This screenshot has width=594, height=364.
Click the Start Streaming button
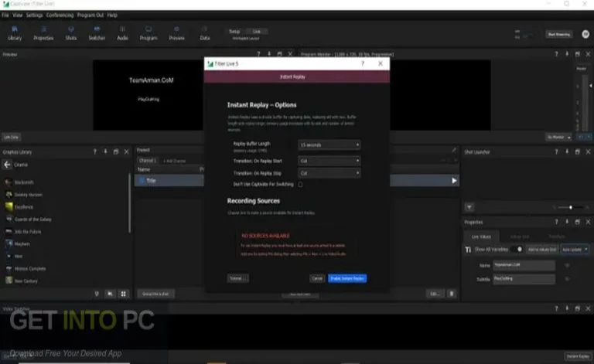[x=559, y=34]
